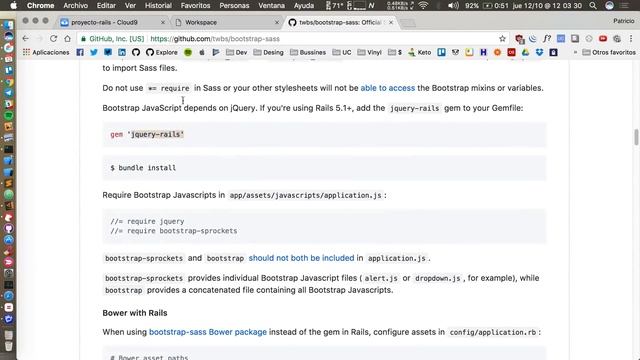The image size is (640, 360).
Task: Open the Apple menu
Action: point(13,6)
